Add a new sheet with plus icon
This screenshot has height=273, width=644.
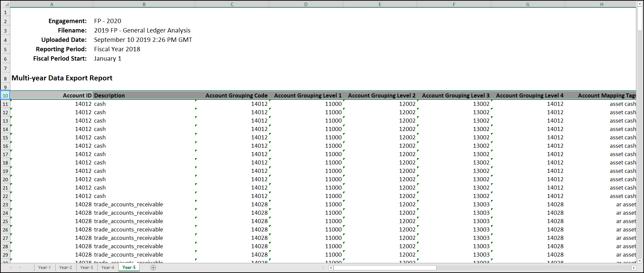tap(153, 267)
